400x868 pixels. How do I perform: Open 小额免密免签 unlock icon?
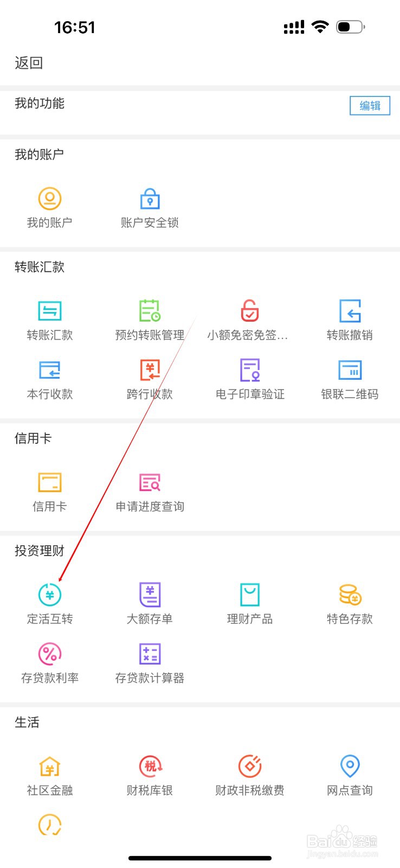click(250, 310)
